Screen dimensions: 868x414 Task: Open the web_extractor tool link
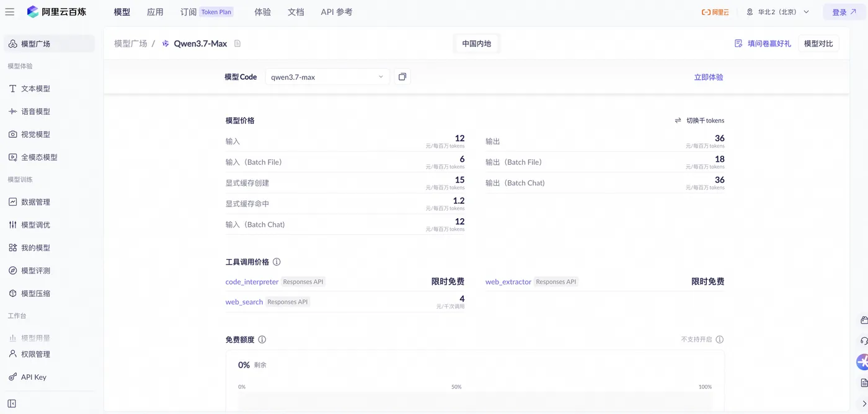(x=508, y=281)
